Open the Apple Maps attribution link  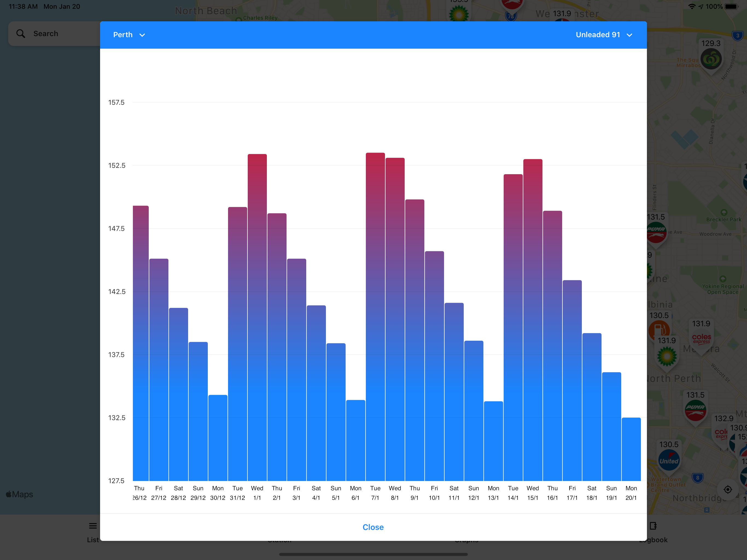click(x=20, y=494)
